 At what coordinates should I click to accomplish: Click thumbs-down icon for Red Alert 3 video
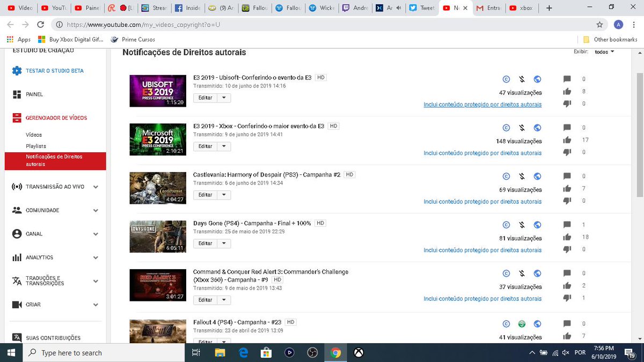[x=567, y=298]
